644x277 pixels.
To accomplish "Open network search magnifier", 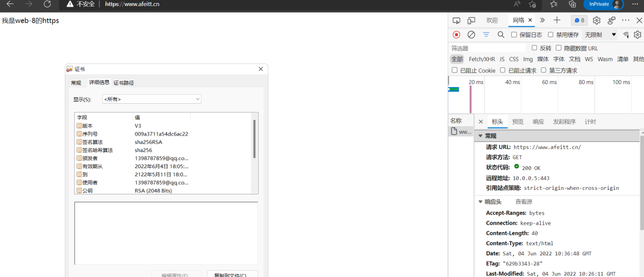I will pyautogui.click(x=501, y=35).
